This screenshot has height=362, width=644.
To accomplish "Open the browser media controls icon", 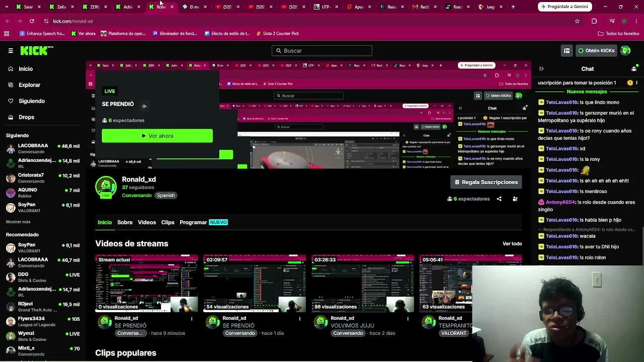I will click(612, 21).
